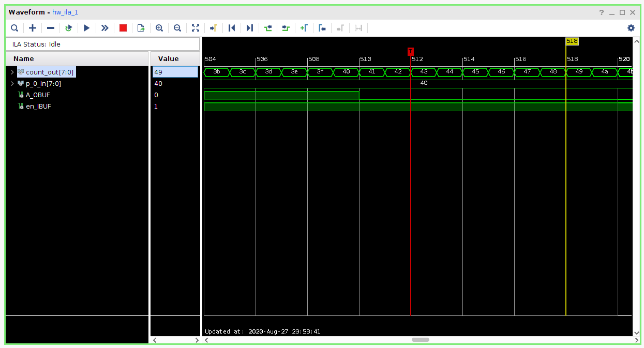Run the ILA trigger
The height and width of the screenshot is (348, 644).
click(86, 28)
